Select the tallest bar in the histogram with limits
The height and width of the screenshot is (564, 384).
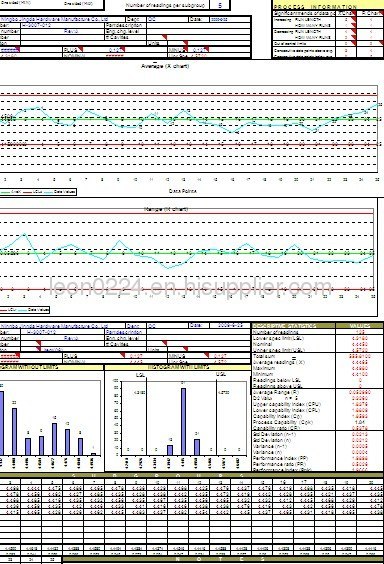183,422
